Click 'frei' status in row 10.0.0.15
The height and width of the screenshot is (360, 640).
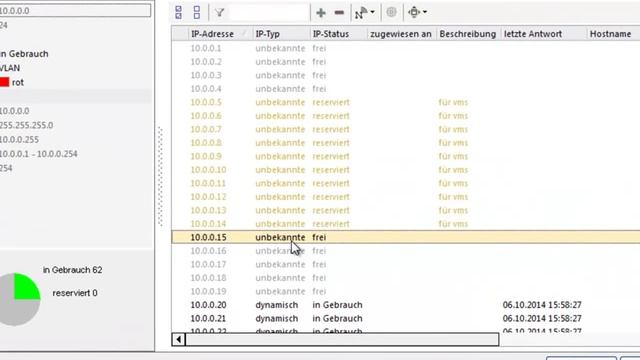pyautogui.click(x=319, y=237)
